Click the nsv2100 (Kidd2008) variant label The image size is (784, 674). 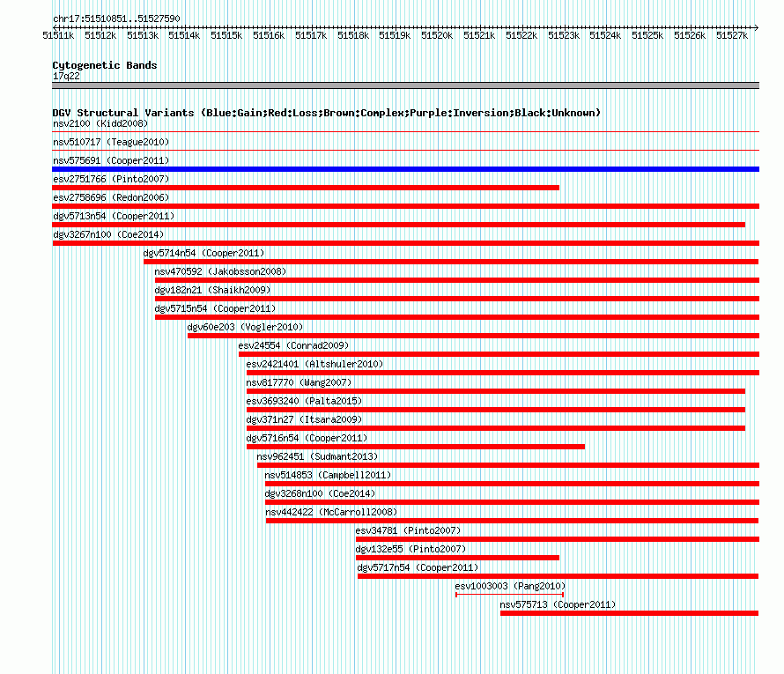tap(100, 123)
